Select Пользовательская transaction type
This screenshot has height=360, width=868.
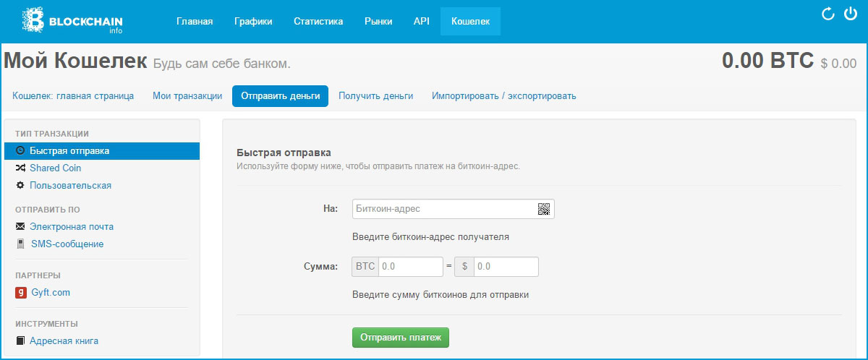click(70, 185)
